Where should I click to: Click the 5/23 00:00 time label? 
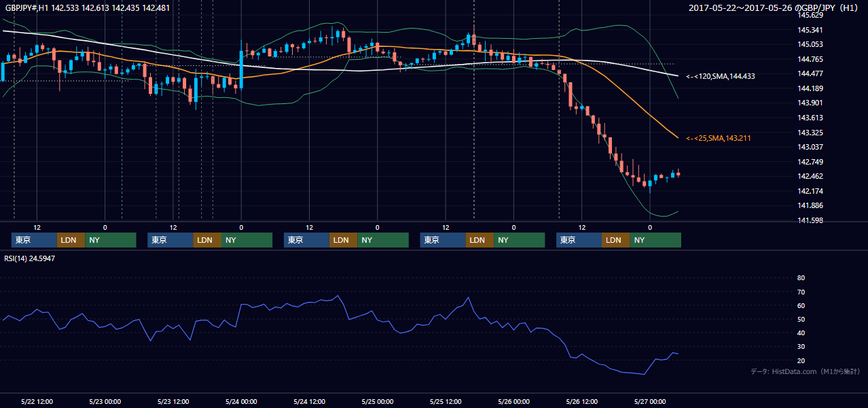pos(105,401)
